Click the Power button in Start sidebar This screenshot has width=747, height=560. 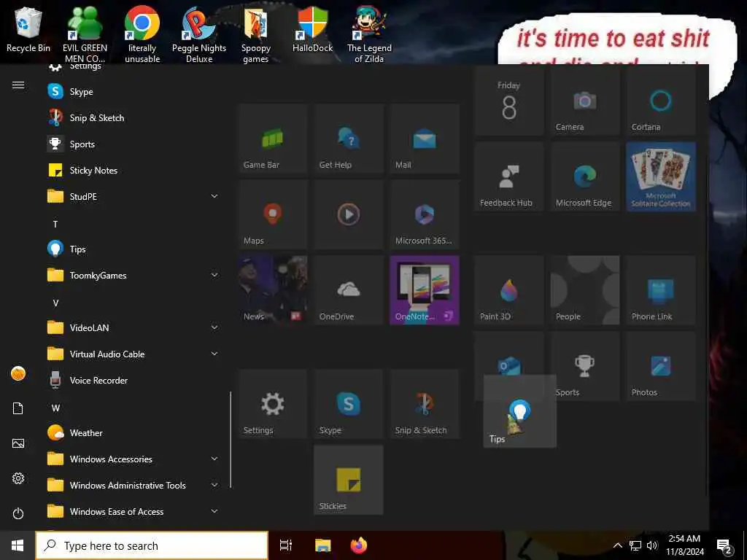click(x=18, y=513)
